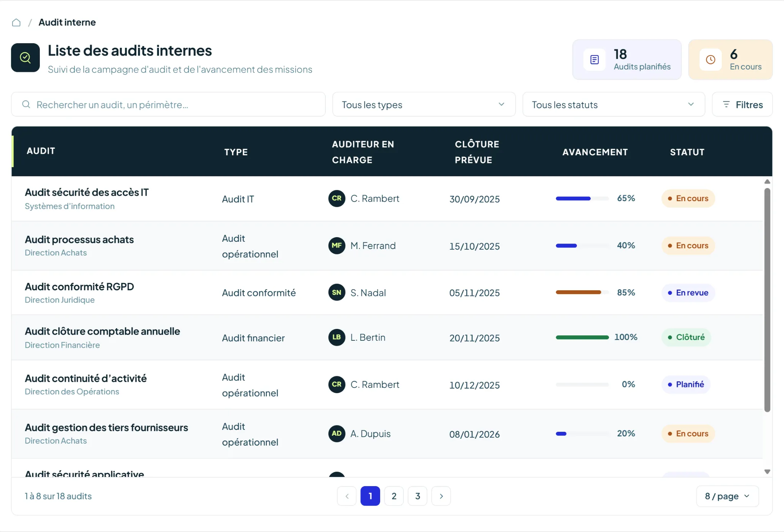Go to next page with arrow button
The width and height of the screenshot is (784, 532).
click(x=441, y=496)
